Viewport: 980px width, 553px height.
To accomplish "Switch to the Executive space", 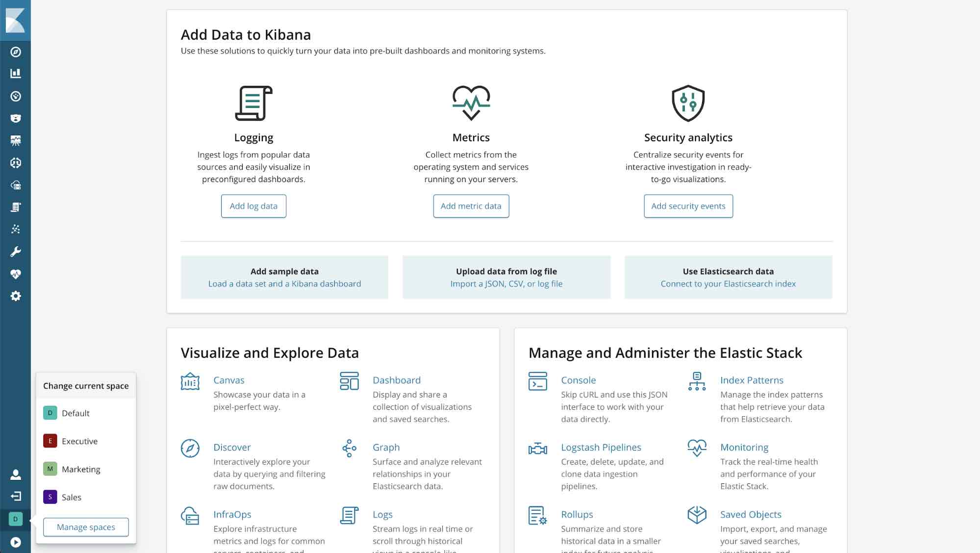I will [86, 441].
